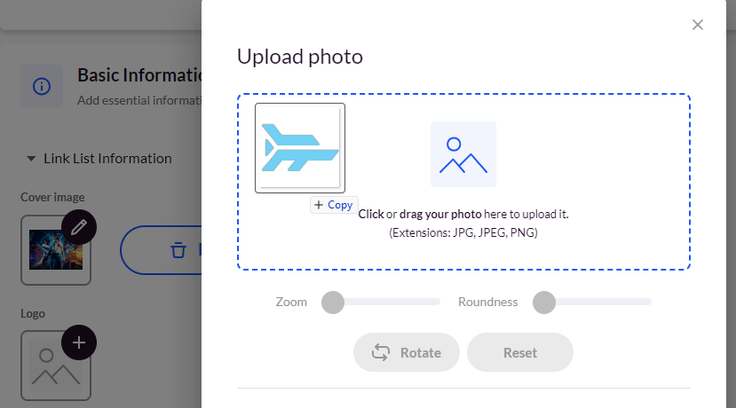Click the Zoom slider handle
The height and width of the screenshot is (408, 736).
pyautogui.click(x=333, y=302)
